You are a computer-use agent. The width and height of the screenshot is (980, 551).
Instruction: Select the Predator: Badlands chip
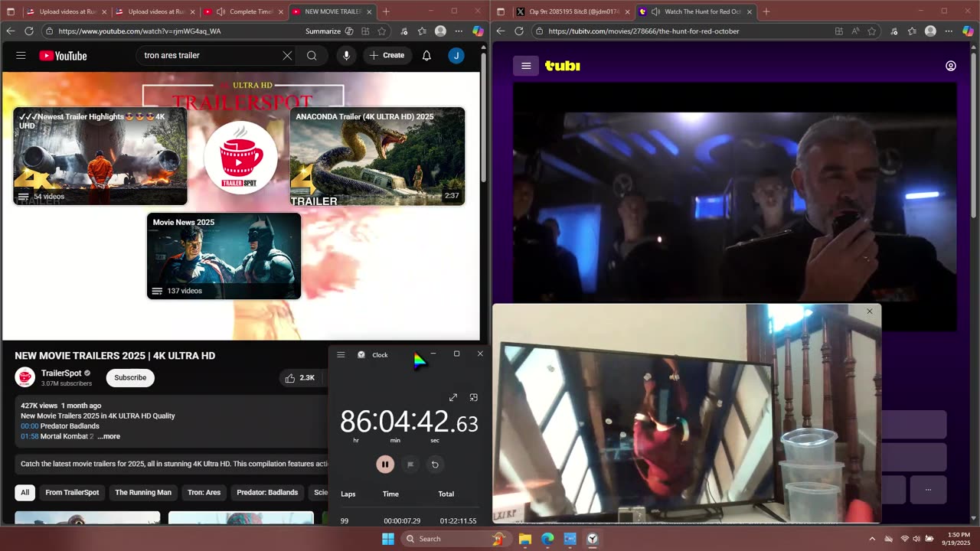[x=267, y=493]
